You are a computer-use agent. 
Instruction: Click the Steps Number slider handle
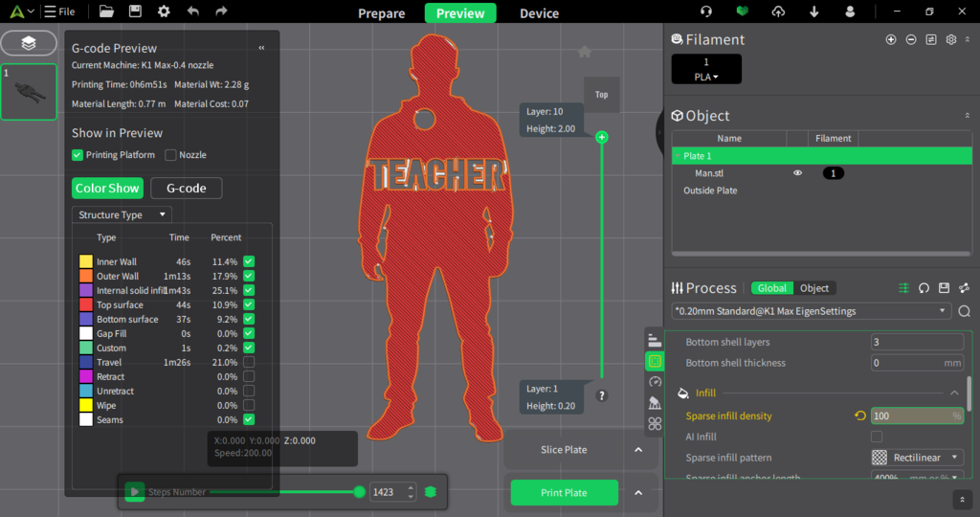(x=360, y=492)
